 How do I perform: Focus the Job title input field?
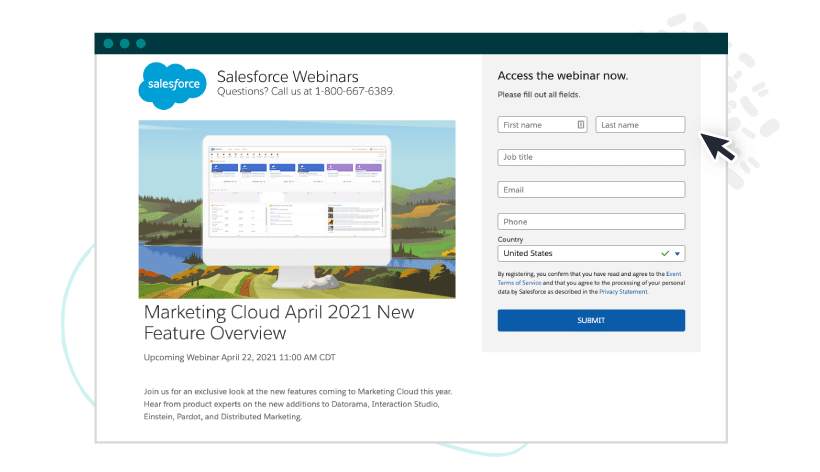(591, 157)
